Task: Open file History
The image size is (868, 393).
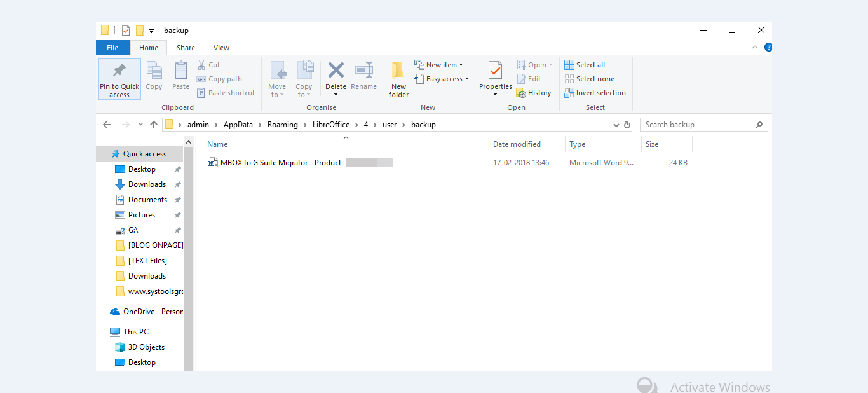Action: (x=534, y=93)
